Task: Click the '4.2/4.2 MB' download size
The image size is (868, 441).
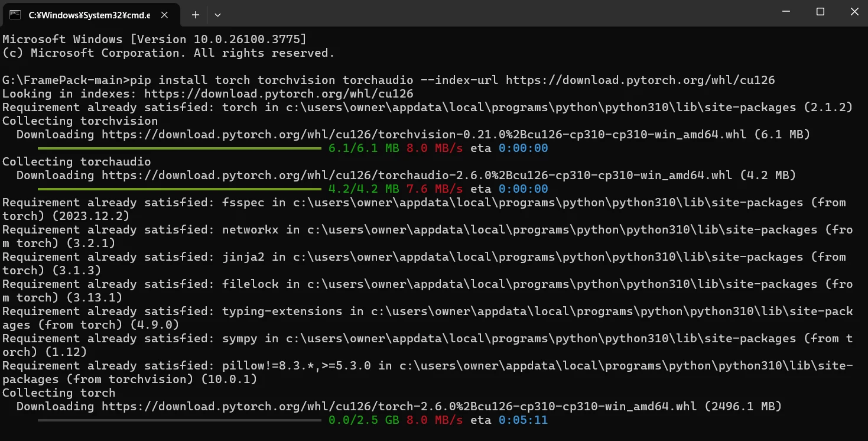Action: tap(364, 189)
